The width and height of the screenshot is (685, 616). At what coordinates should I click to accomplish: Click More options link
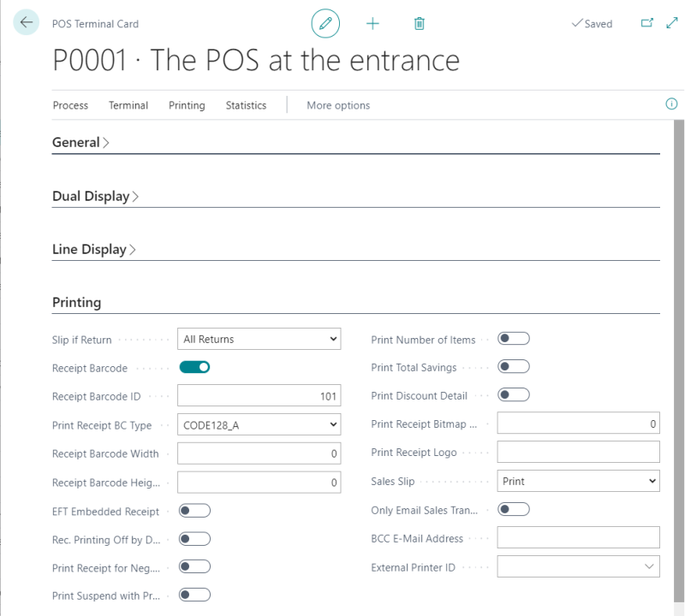[x=338, y=105]
